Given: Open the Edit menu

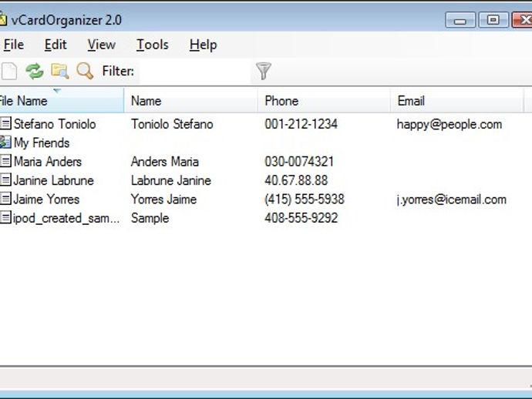Looking at the screenshot, I should click(x=56, y=45).
